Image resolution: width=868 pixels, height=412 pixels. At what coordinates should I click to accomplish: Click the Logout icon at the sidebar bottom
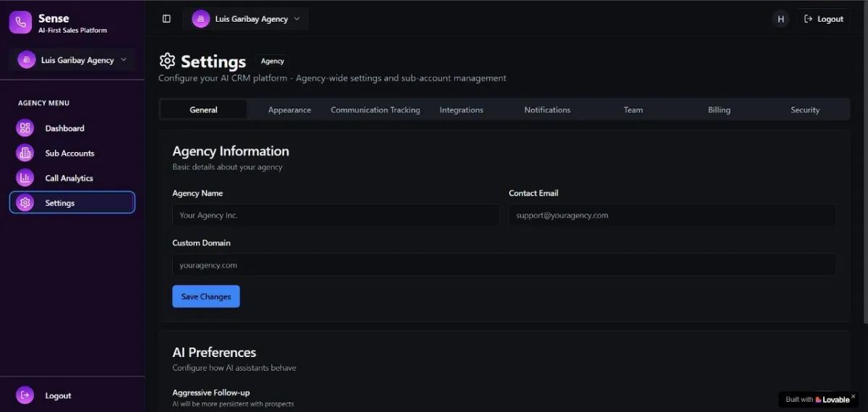[x=25, y=395]
